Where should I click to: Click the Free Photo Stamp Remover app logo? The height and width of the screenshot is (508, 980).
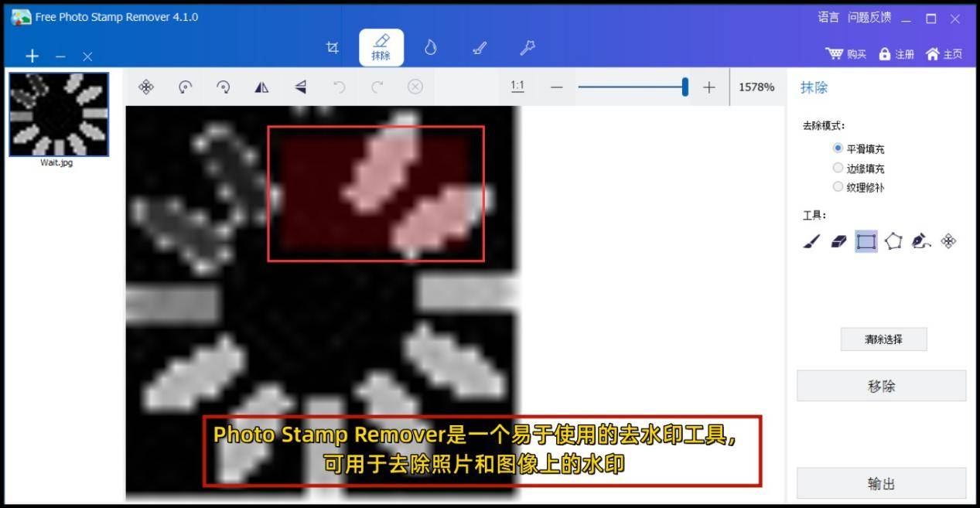[21, 17]
